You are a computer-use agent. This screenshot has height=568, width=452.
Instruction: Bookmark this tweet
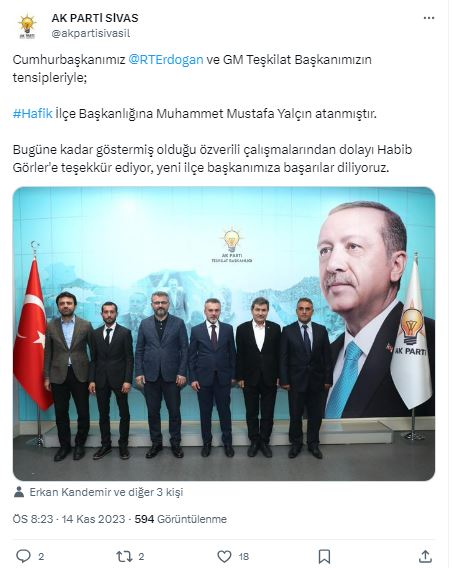point(324,556)
